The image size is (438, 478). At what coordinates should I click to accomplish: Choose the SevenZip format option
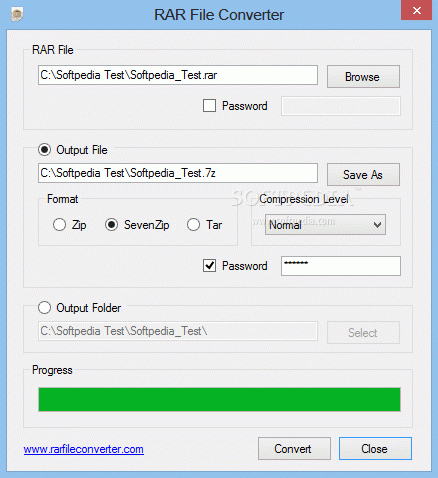111,225
